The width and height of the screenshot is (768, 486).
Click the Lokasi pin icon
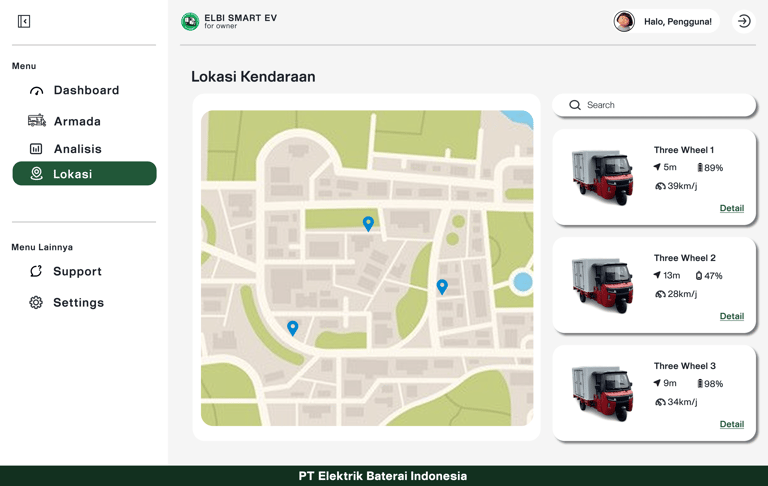click(x=36, y=173)
